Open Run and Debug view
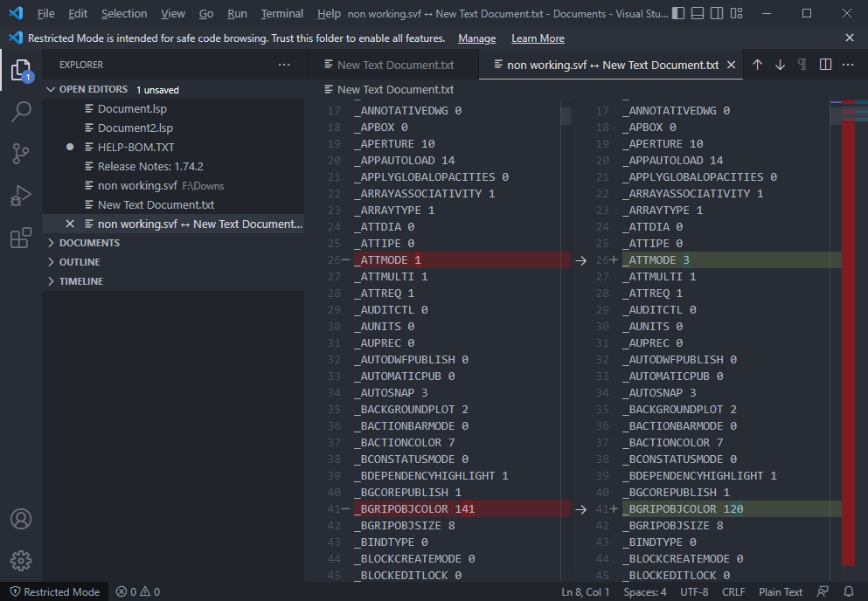This screenshot has height=601, width=868. tap(21, 196)
